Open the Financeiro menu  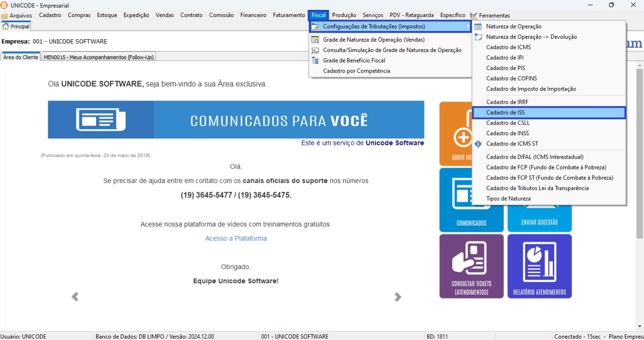click(x=253, y=15)
